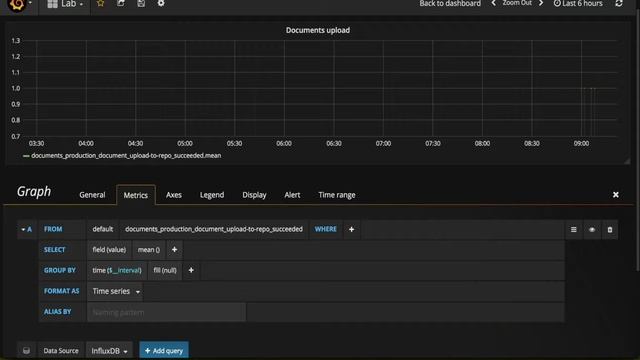Viewport: 640px width, 360px height.
Task: Click Zoom Out time range
Action: click(517, 3)
